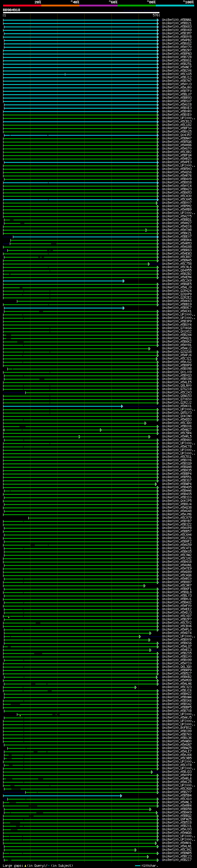Select the label UniRef100_A5BJ12
The image size is (197, 868).
(177, 78)
